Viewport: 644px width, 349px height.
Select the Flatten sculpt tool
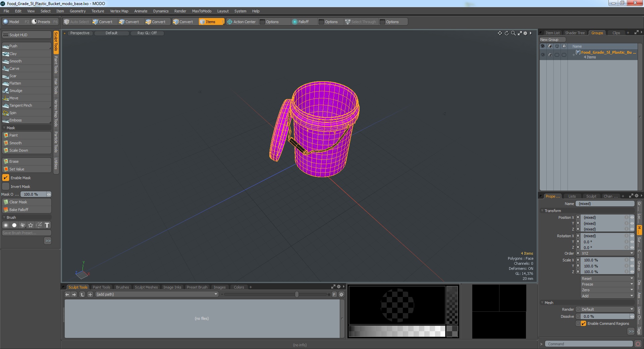click(26, 83)
